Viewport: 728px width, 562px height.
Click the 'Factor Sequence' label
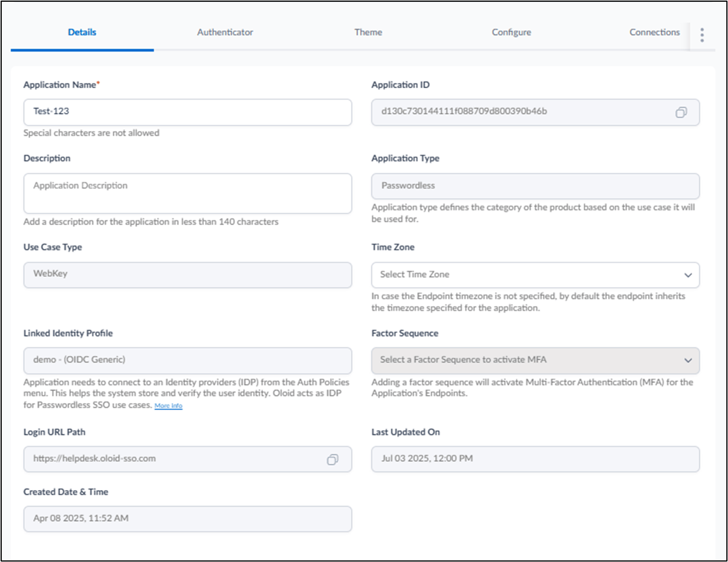(x=405, y=333)
